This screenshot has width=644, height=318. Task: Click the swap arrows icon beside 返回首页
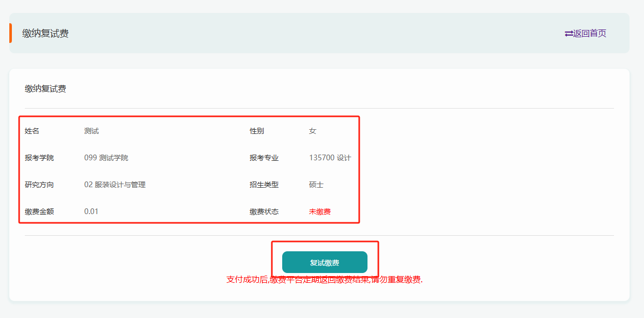coord(569,34)
